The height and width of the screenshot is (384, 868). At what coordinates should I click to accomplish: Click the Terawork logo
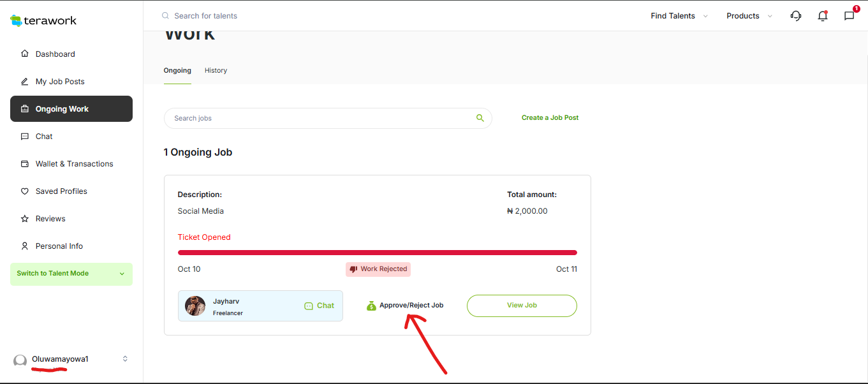coord(43,20)
